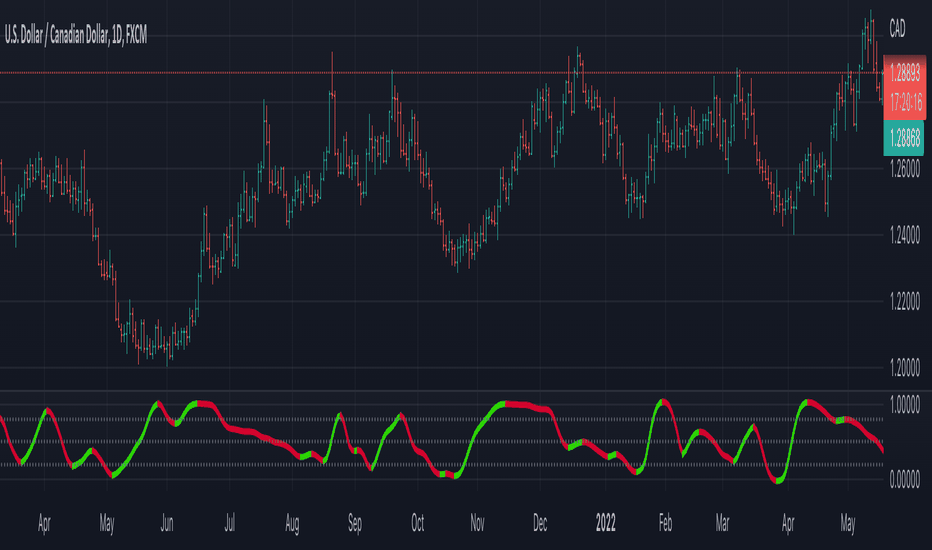Click the 17:20:16 countdown timer label
The image size is (932, 550).
pyautogui.click(x=905, y=103)
